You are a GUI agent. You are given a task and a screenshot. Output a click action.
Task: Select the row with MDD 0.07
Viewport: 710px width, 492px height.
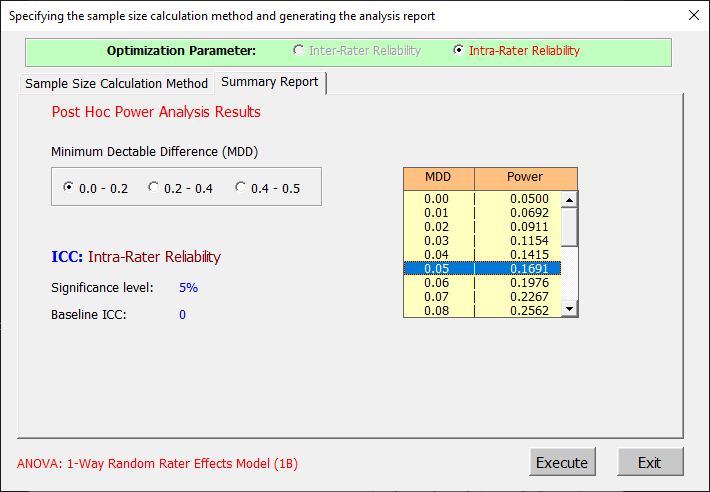[x=482, y=297]
